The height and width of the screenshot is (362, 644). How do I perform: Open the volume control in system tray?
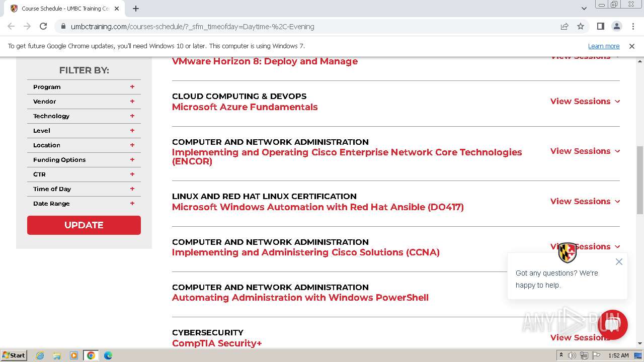coord(572,355)
